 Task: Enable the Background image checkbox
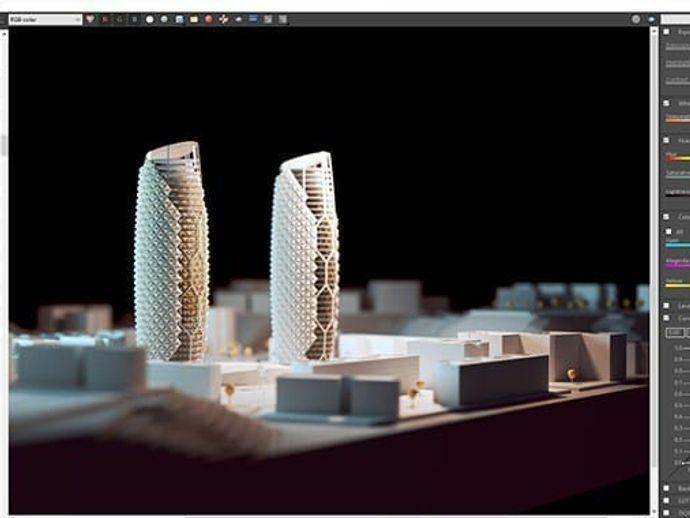[x=667, y=488]
